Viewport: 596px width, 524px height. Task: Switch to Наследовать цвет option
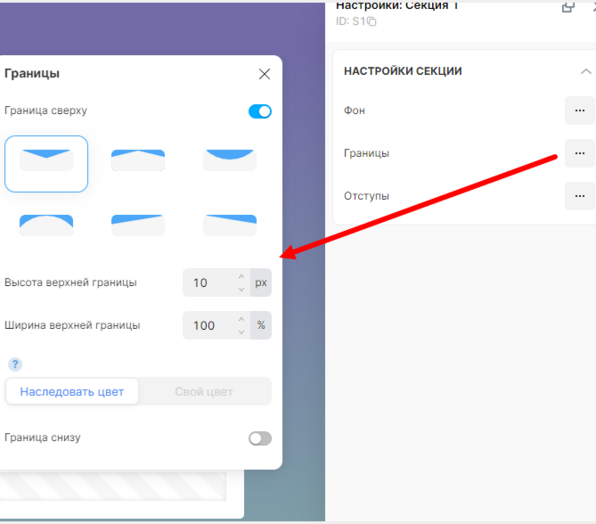pos(72,392)
